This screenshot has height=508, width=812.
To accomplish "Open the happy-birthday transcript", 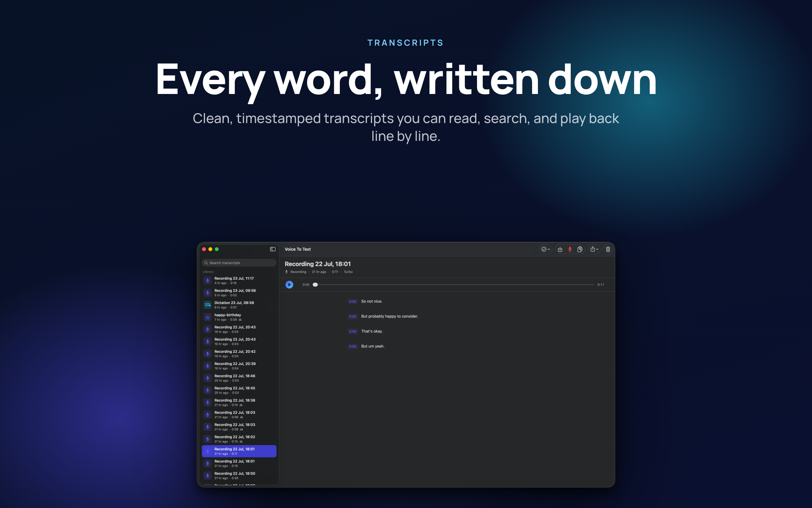I will coord(239,317).
